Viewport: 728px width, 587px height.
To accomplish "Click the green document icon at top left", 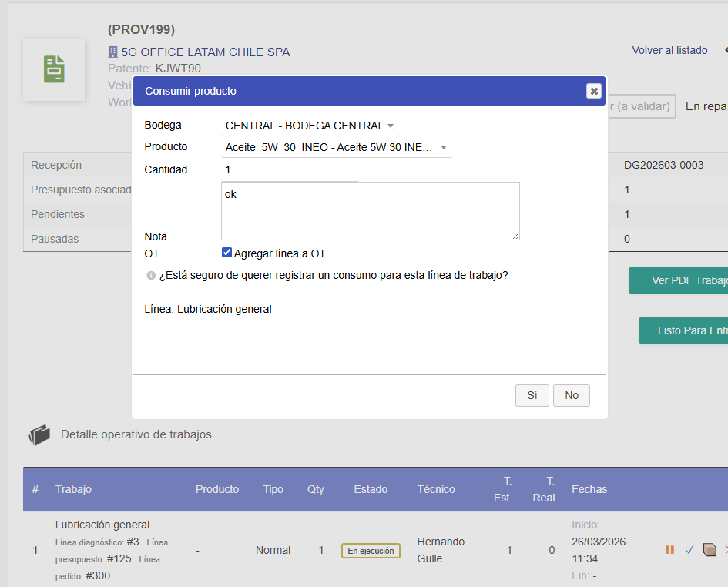I will [x=53, y=69].
